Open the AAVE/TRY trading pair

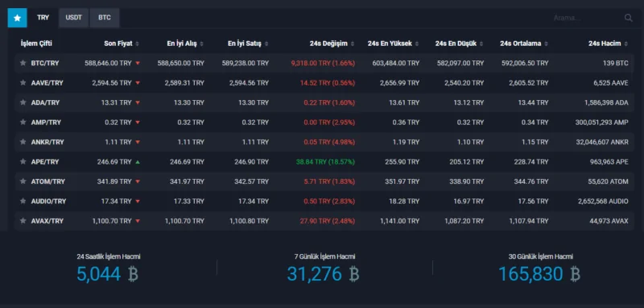pos(47,83)
